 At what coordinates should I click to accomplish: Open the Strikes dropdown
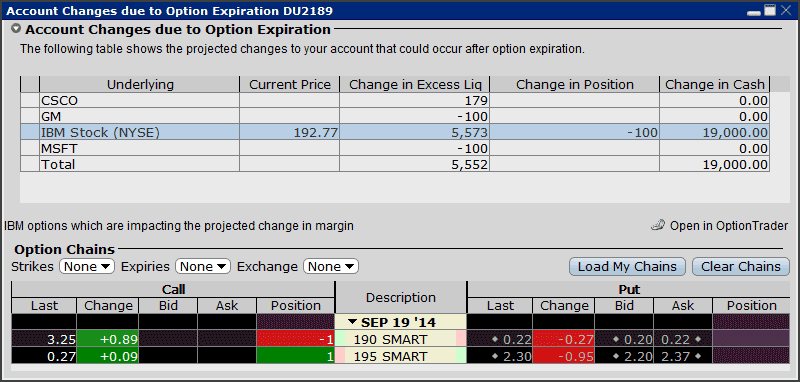87,266
